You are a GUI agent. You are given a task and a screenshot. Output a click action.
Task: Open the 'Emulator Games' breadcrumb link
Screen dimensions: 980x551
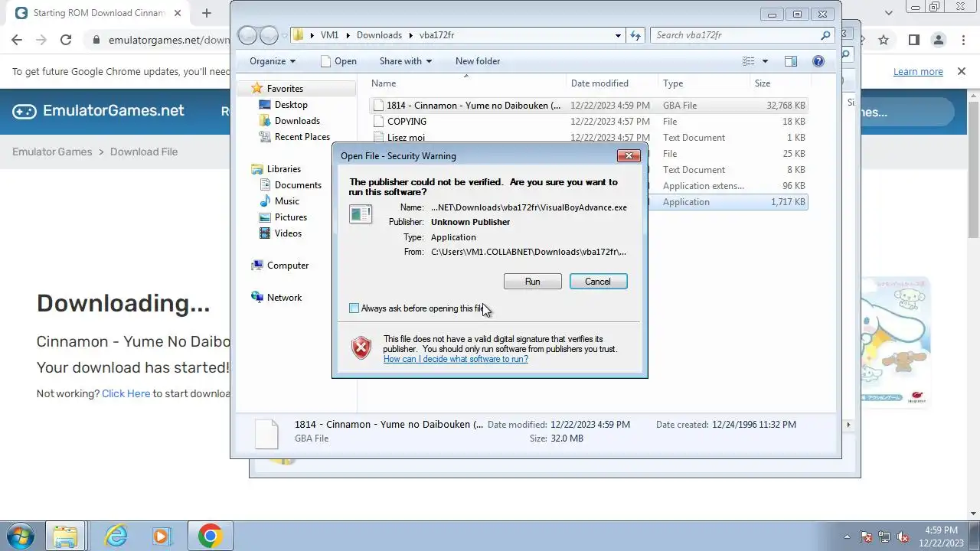tap(52, 152)
